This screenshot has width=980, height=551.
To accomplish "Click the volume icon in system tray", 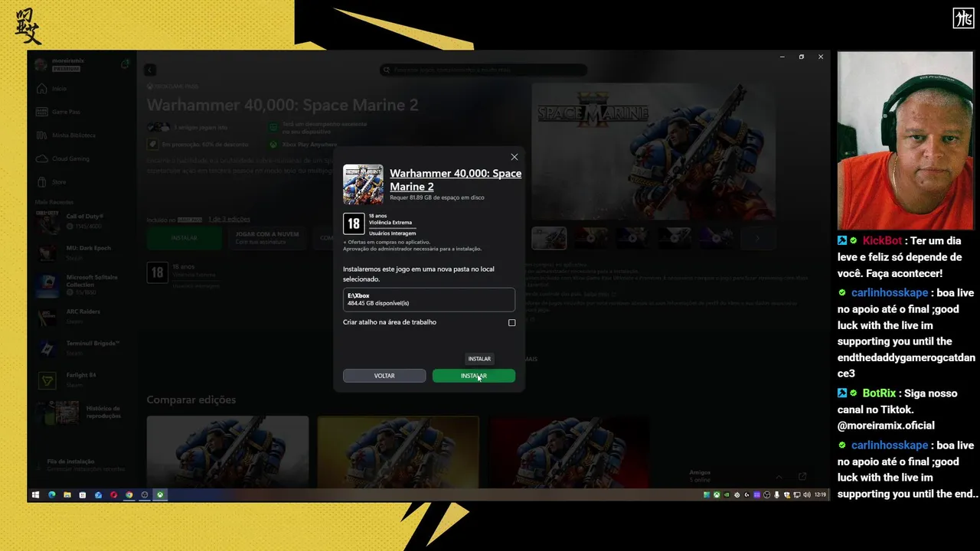I will [807, 495].
